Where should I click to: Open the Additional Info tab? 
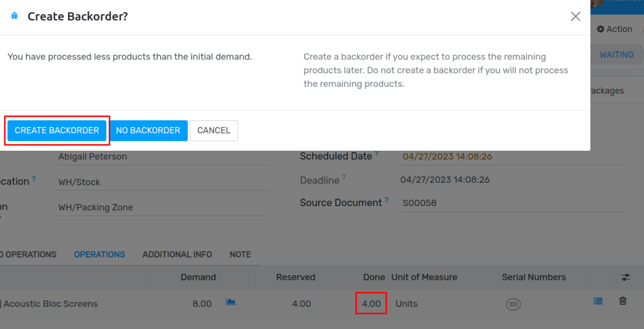coord(177,254)
